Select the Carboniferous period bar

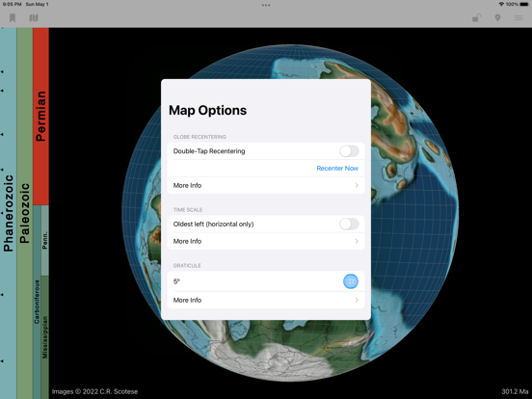coord(37,302)
